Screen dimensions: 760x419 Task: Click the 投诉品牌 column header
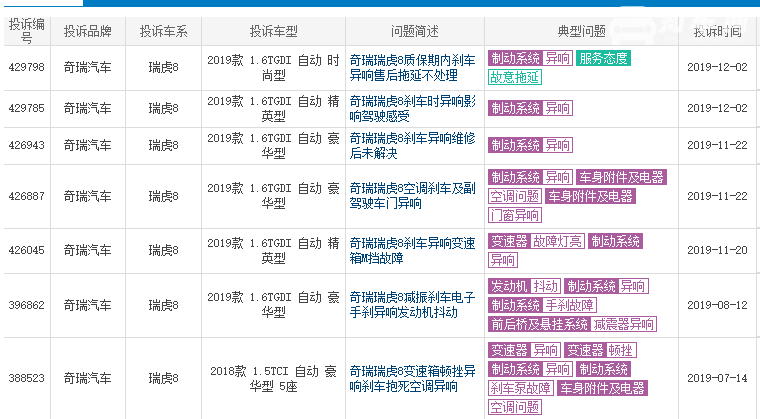[88, 32]
